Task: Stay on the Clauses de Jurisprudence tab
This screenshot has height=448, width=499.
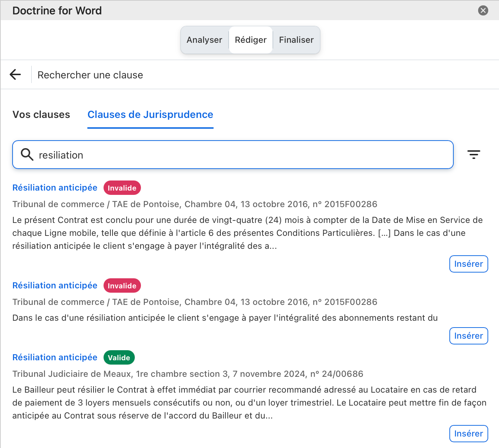Action: [150, 114]
